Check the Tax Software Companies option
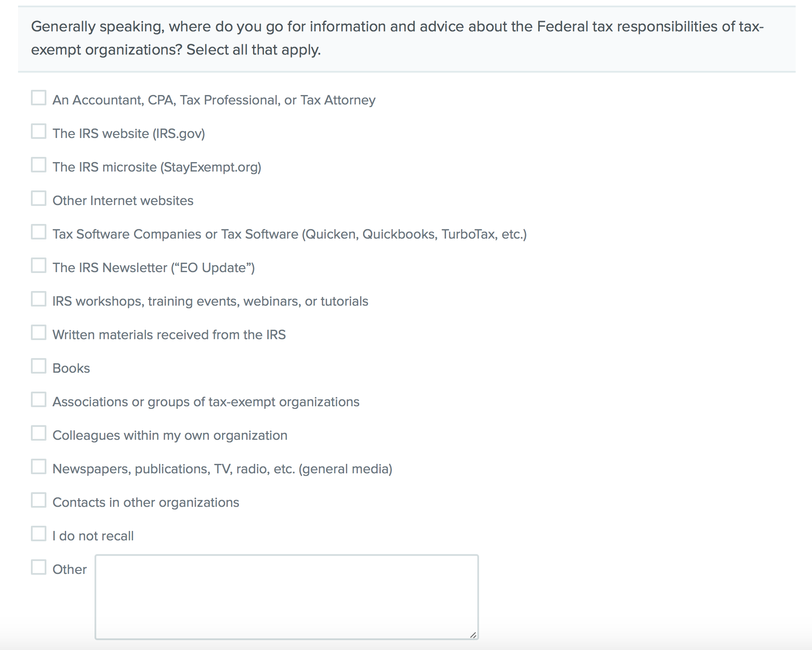812x650 pixels. click(39, 232)
